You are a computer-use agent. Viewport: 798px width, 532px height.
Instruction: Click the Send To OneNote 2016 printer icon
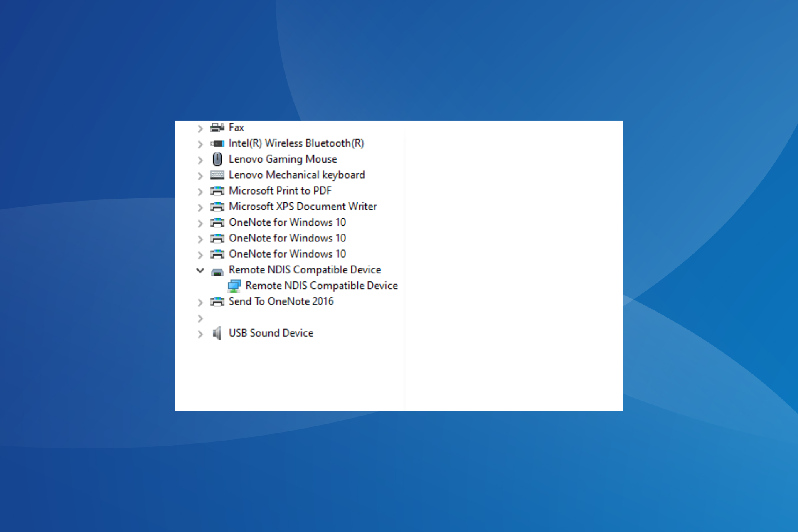(x=217, y=302)
